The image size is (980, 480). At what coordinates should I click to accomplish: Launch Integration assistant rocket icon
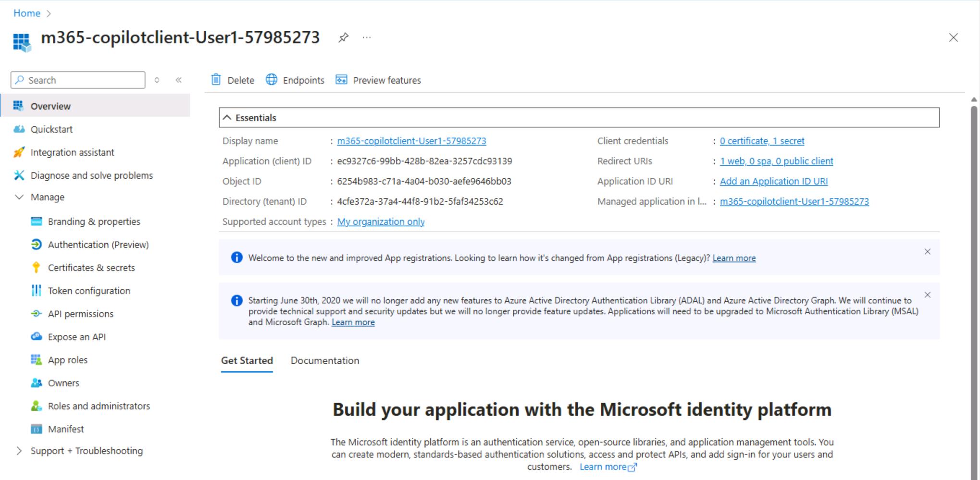coord(19,152)
